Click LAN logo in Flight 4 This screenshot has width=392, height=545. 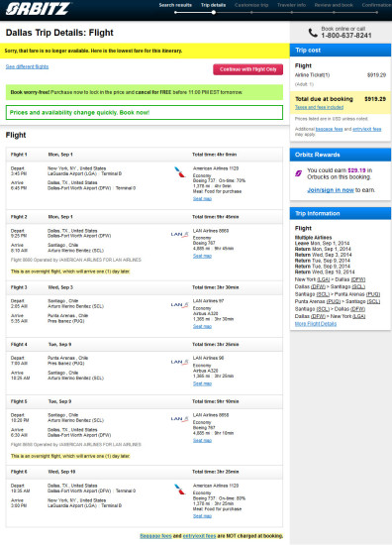[179, 362]
